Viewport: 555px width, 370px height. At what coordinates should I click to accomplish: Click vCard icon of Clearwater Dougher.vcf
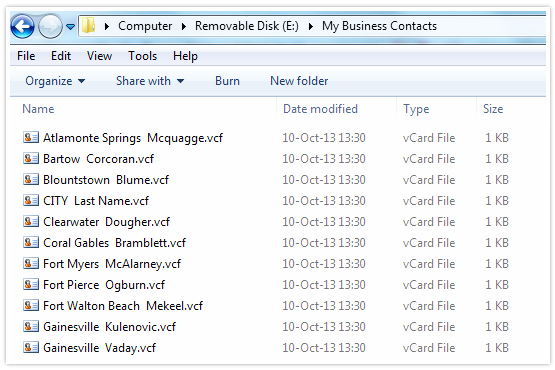coord(31,221)
